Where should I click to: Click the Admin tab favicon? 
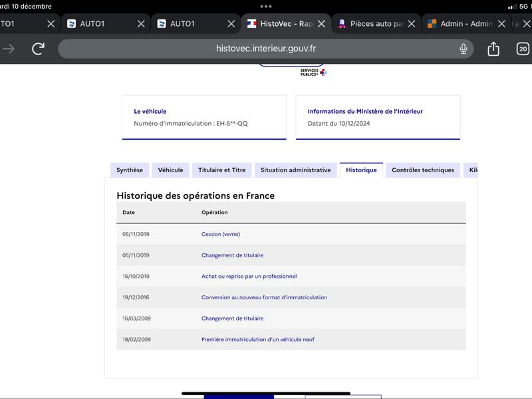click(432, 24)
